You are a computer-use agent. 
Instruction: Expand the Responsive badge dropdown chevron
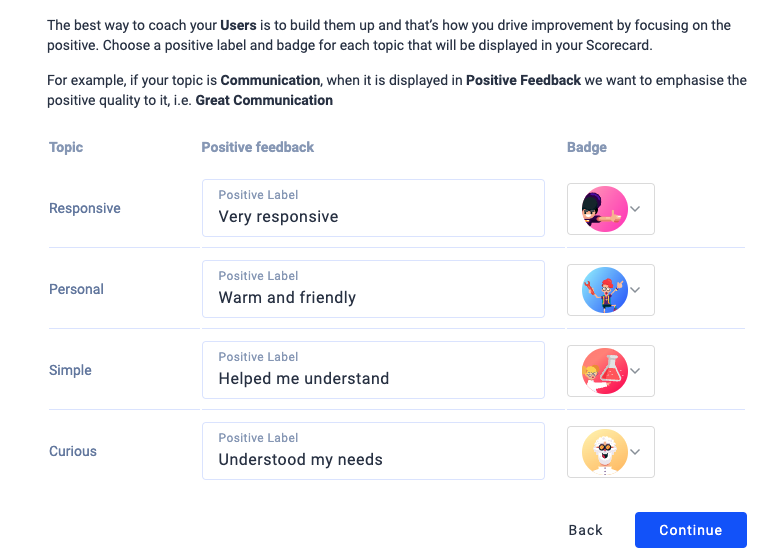[635, 209]
